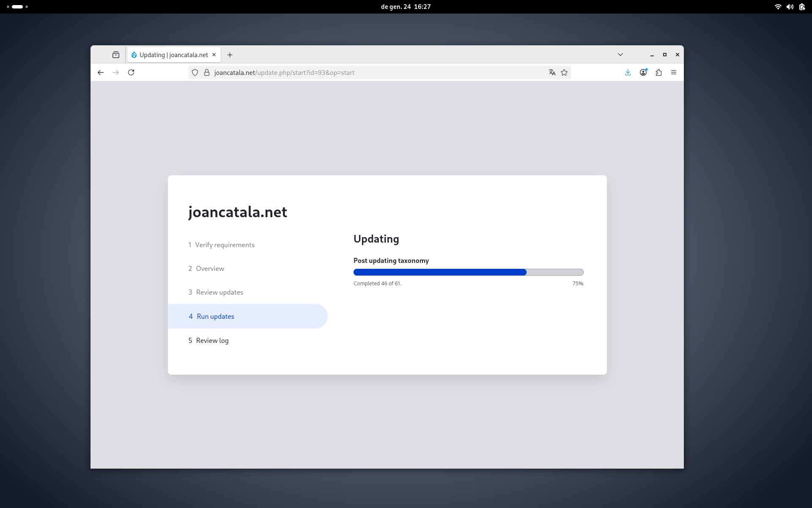Click the volume icon in the status bar
This screenshot has width=812, height=508.
point(790,7)
